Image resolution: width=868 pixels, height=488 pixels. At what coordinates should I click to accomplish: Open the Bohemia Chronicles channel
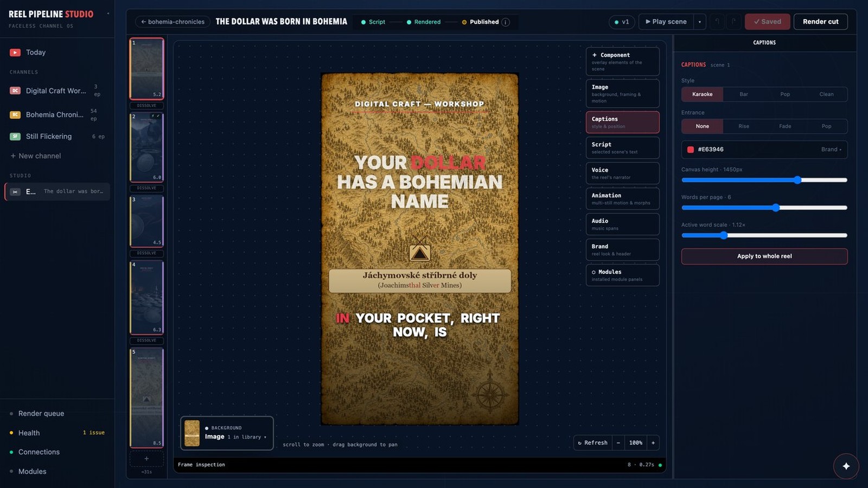coord(57,114)
